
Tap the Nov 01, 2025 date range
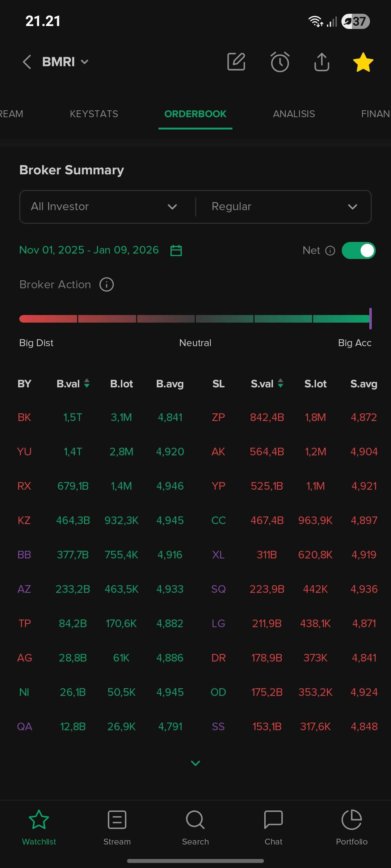click(x=89, y=250)
